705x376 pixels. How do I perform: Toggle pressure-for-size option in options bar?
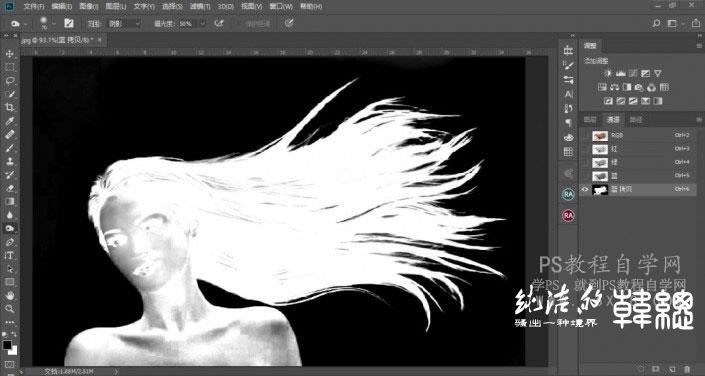289,23
